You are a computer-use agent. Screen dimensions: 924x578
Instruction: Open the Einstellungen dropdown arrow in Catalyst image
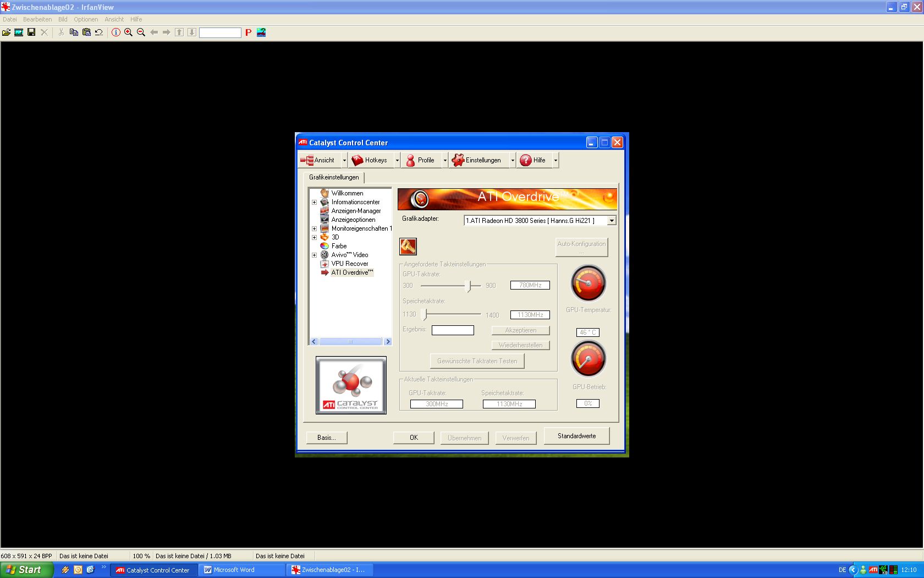[x=513, y=160]
